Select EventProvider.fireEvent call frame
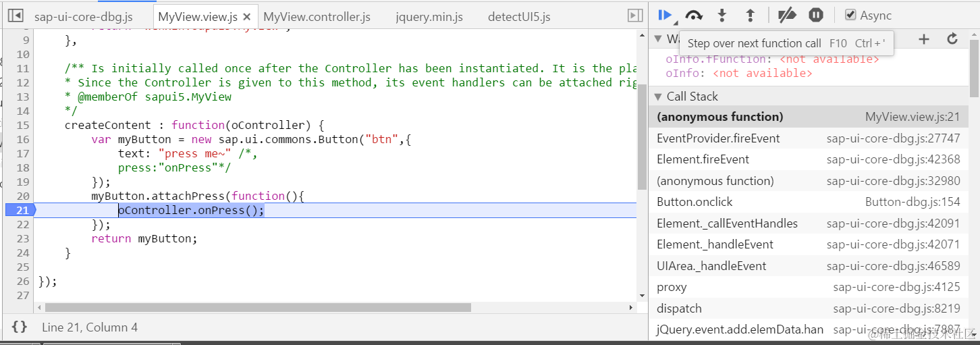The image size is (980, 345). point(809,138)
